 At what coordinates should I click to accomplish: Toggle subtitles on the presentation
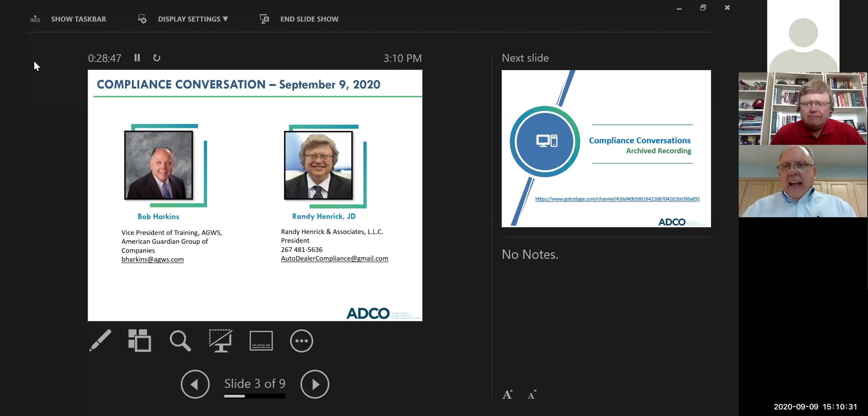click(x=261, y=341)
